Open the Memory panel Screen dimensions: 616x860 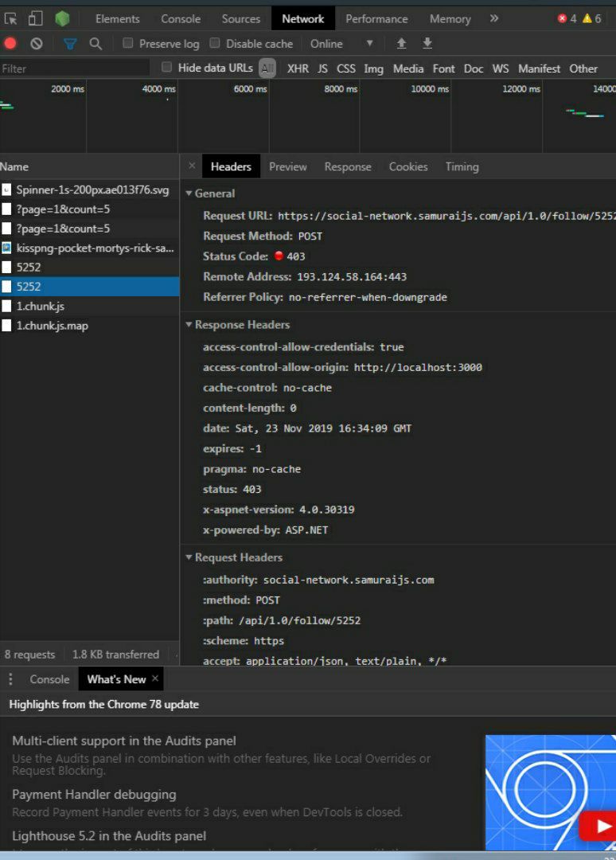click(450, 18)
